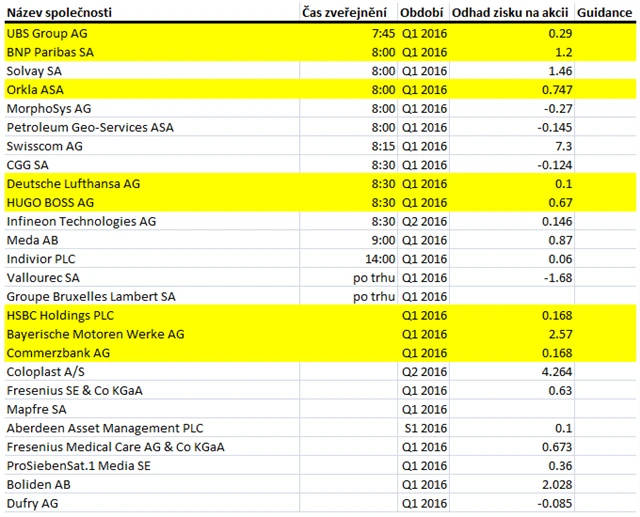Click the 'Odhad zisku na akcii' header
The image size is (640, 517).
tap(510, 13)
